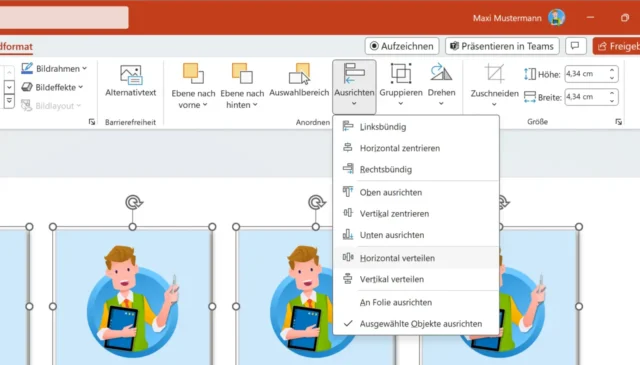Click the Freigeben share button
The height and width of the screenshot is (365, 640).
[x=617, y=46]
